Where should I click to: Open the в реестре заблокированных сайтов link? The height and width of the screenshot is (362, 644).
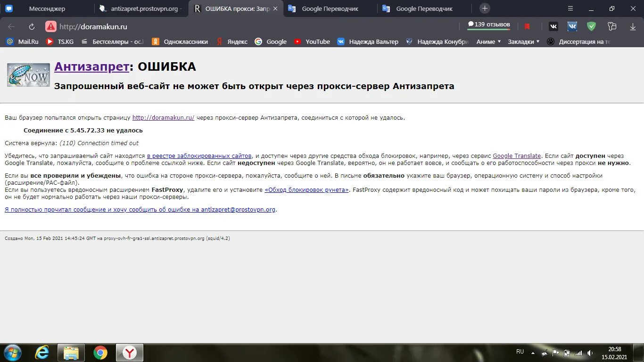pos(199,156)
